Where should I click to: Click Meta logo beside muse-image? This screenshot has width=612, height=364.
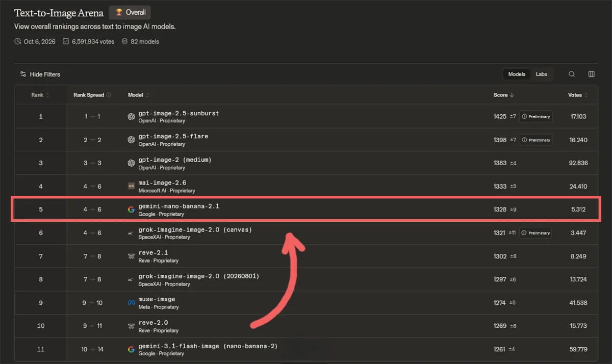(131, 303)
